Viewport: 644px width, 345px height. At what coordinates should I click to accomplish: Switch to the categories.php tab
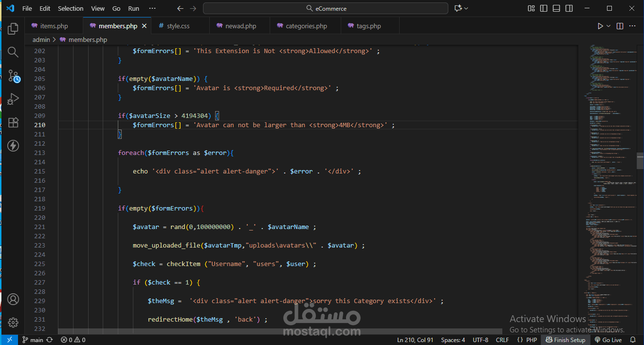(306, 26)
